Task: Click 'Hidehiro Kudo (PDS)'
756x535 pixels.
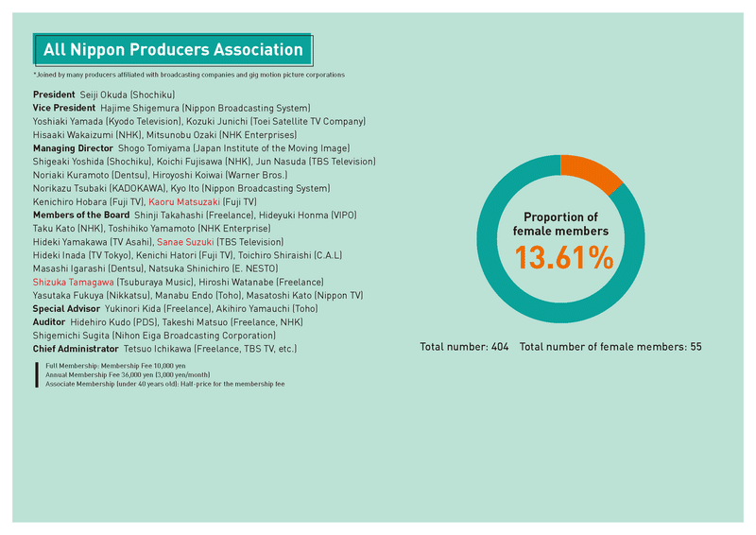Action: [113, 322]
